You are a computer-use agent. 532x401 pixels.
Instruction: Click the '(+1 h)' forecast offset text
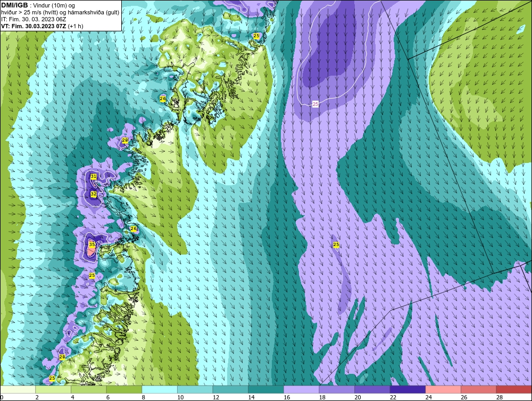pyautogui.click(x=76, y=26)
